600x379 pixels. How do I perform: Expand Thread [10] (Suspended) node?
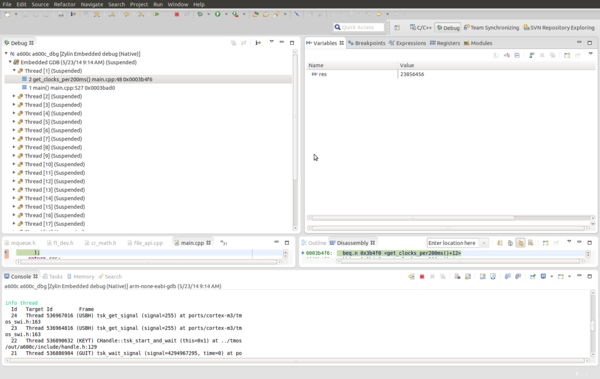(x=14, y=164)
